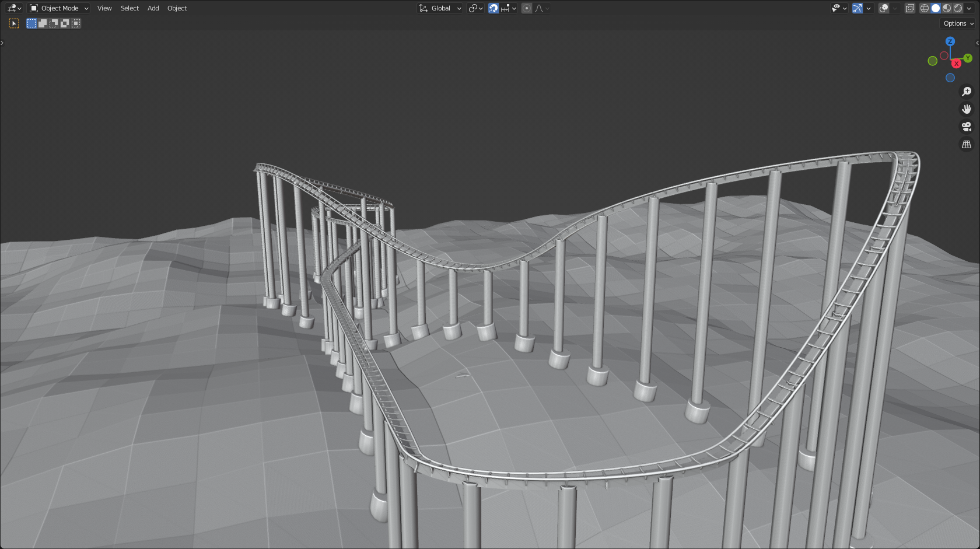980x549 pixels.
Task: Click the negative X axis gizmo circle
Action: pyautogui.click(x=944, y=56)
